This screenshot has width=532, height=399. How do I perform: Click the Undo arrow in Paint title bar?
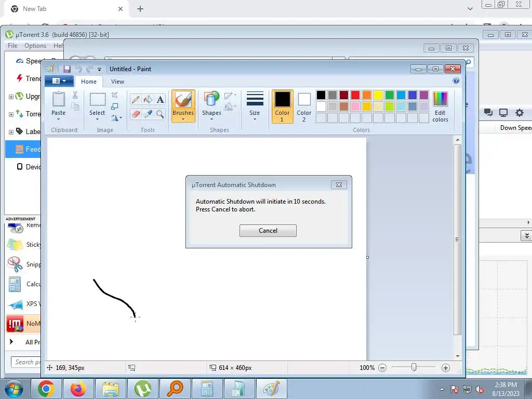click(x=79, y=69)
